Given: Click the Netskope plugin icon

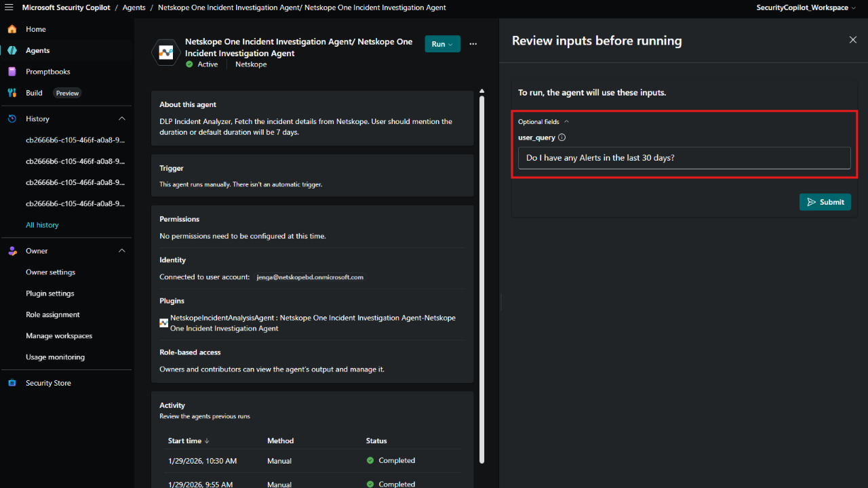Looking at the screenshot, I should 163,323.
